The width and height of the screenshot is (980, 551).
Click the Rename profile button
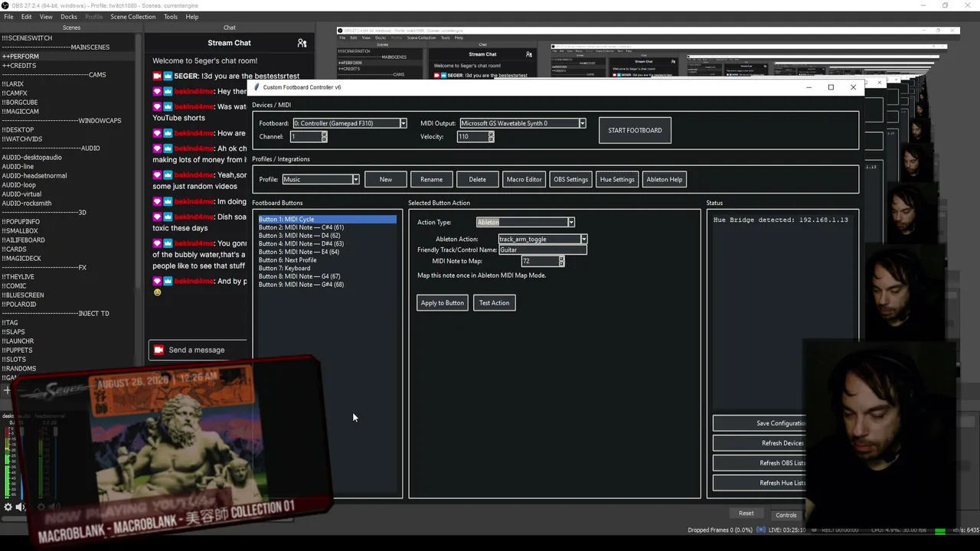tap(431, 179)
